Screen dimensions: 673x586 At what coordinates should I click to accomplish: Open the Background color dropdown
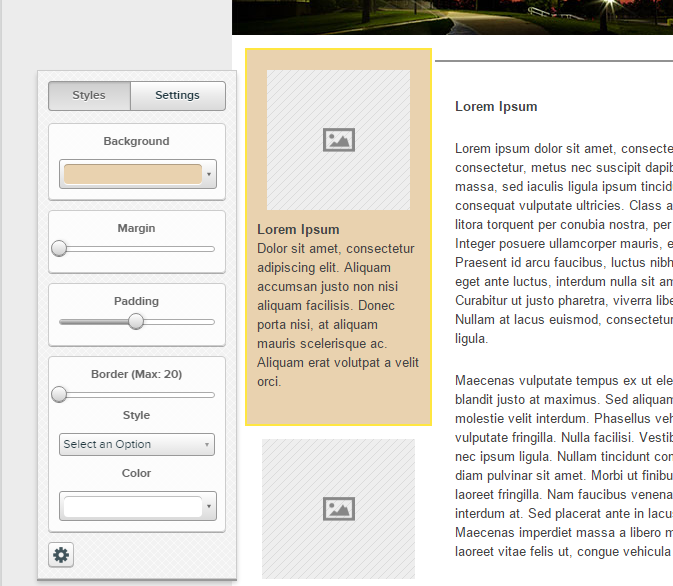(x=209, y=175)
